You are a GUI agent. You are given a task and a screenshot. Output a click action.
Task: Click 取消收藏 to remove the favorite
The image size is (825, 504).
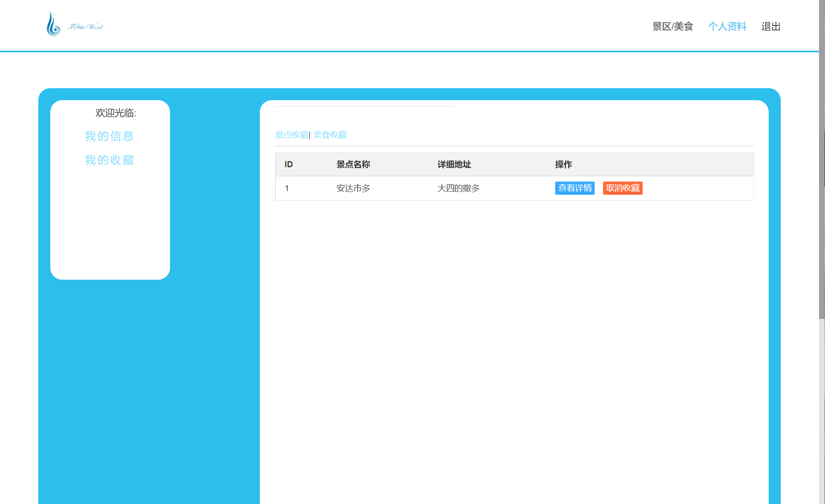pyautogui.click(x=622, y=188)
